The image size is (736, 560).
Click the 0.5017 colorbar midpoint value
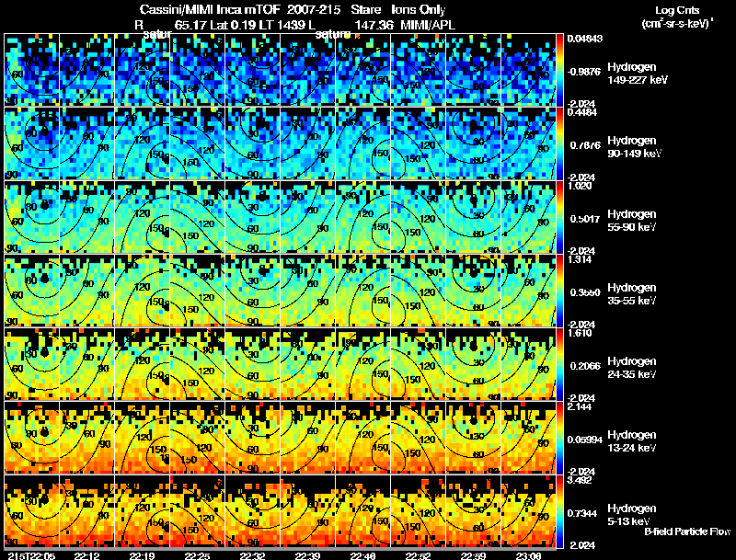point(585,219)
